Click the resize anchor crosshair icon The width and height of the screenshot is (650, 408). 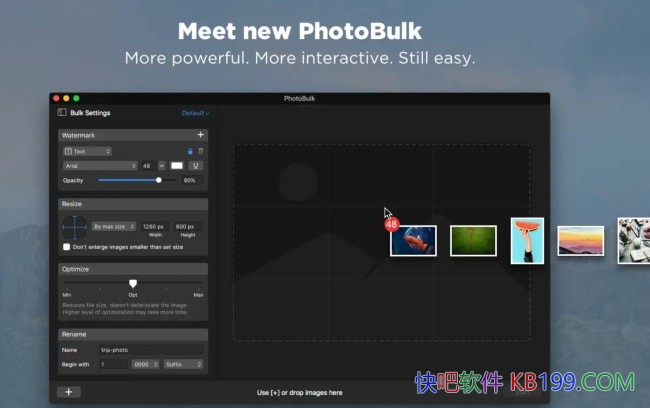(75, 227)
